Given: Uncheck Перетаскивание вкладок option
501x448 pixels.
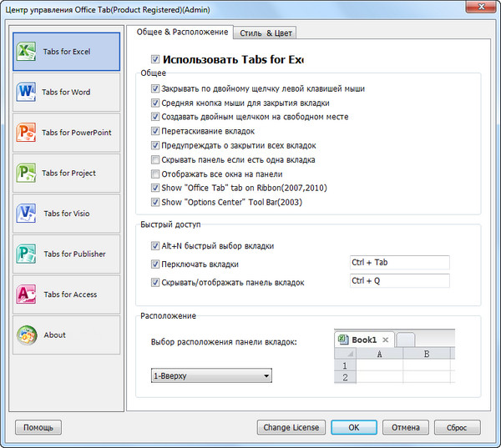Looking at the screenshot, I should tap(155, 131).
